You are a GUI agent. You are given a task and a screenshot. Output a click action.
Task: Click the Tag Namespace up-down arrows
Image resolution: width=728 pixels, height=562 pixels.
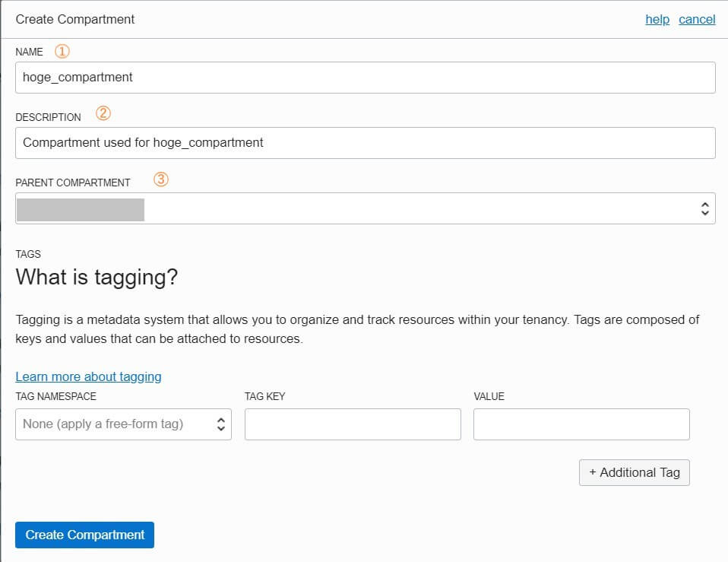click(x=221, y=424)
